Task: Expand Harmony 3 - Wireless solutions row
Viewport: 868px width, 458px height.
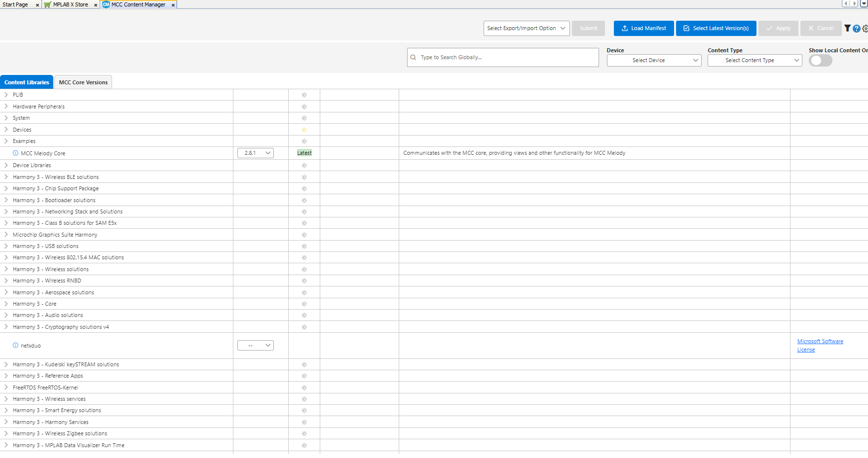Action: [6, 269]
